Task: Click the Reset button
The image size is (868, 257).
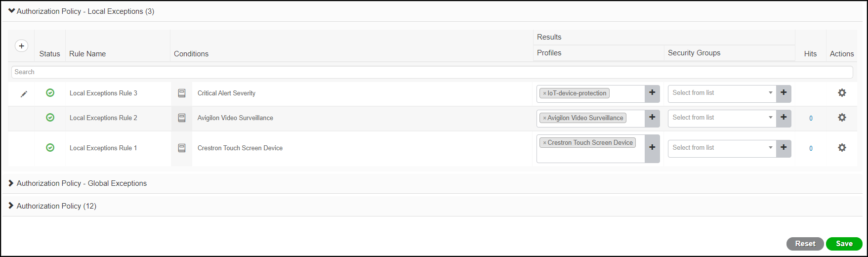Action: click(805, 244)
